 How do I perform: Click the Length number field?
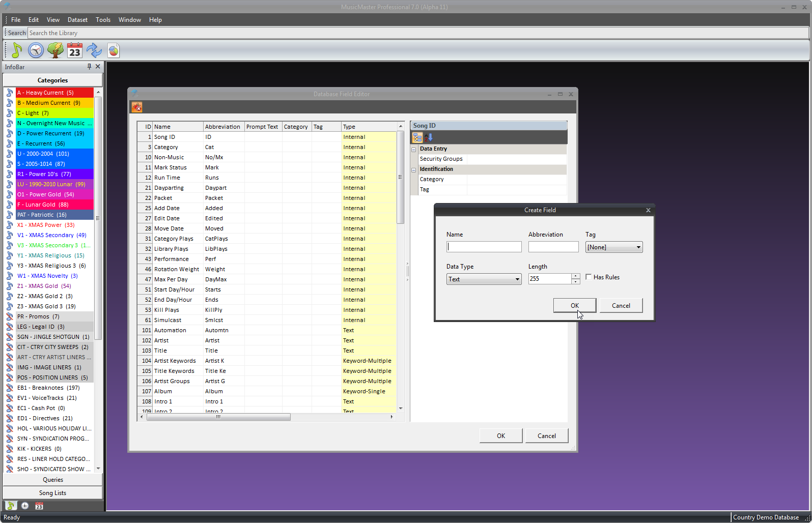(550, 279)
